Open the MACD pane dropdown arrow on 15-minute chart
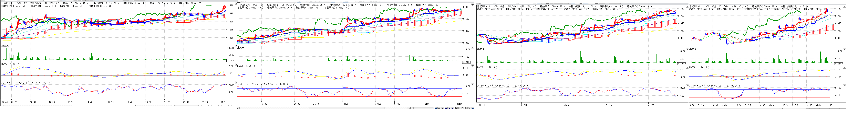Viewport: 868px width, 129px height. pos(472,66)
